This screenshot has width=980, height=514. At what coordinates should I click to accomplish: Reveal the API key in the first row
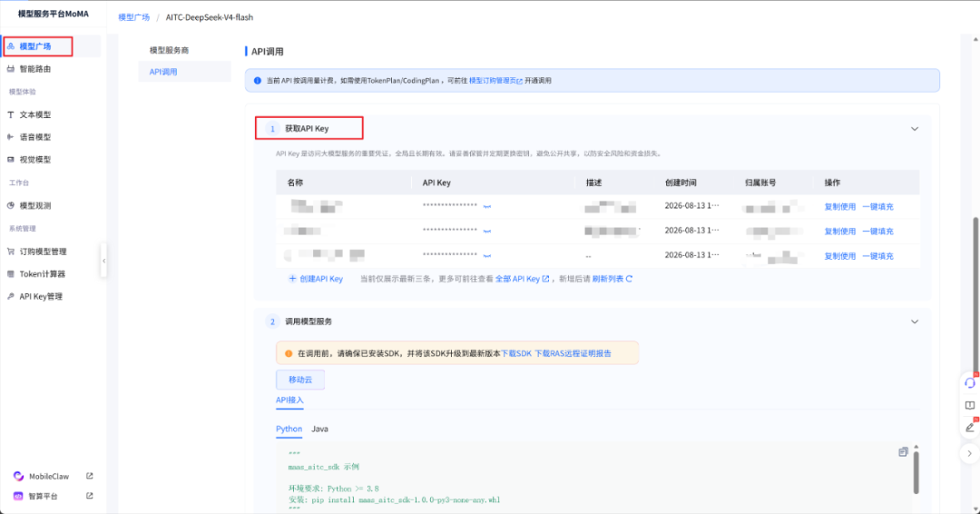[487, 206]
